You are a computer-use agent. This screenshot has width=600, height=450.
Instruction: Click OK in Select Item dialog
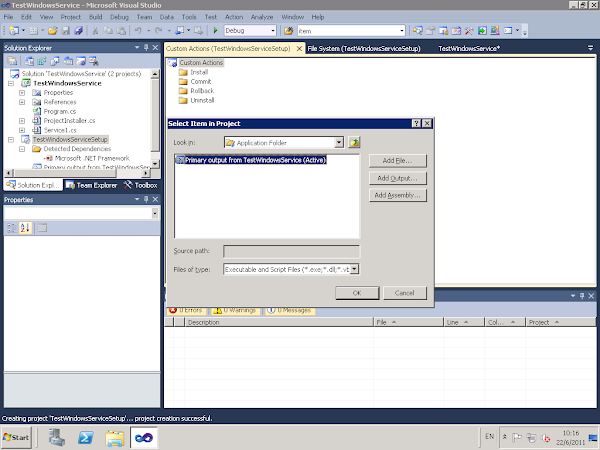pos(357,293)
